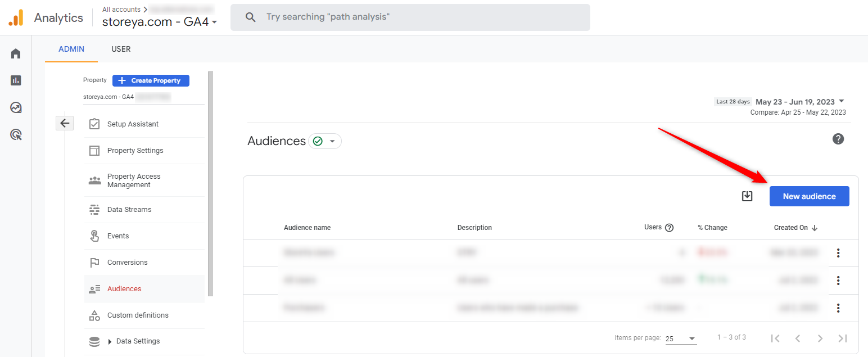Open the items per page dropdown
The width and height of the screenshot is (868, 357).
[x=681, y=338]
